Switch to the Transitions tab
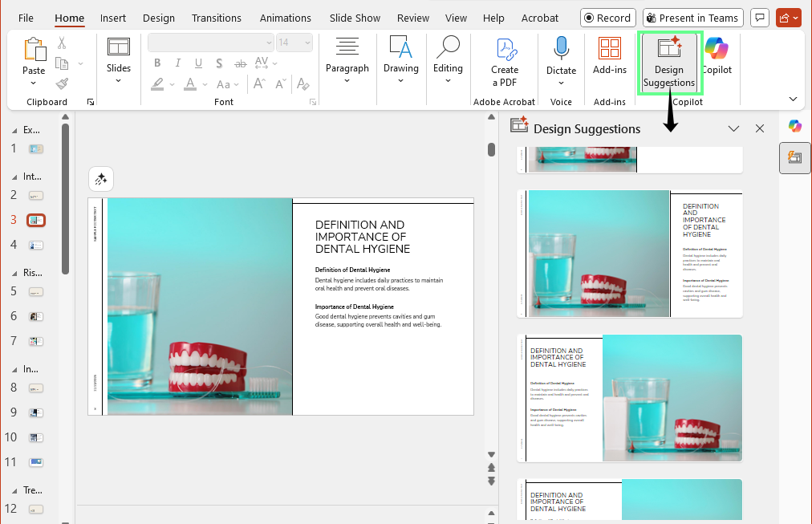The width and height of the screenshot is (812, 524). point(216,17)
